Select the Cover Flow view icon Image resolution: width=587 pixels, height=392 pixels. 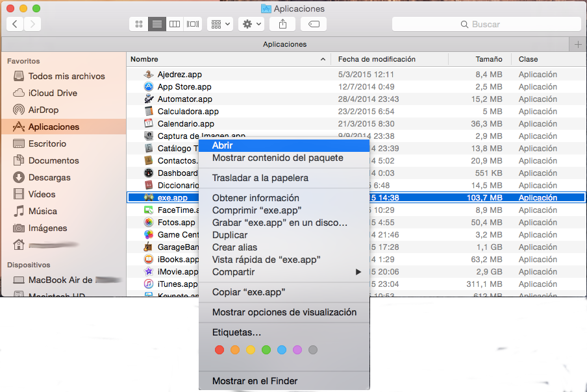(x=193, y=24)
